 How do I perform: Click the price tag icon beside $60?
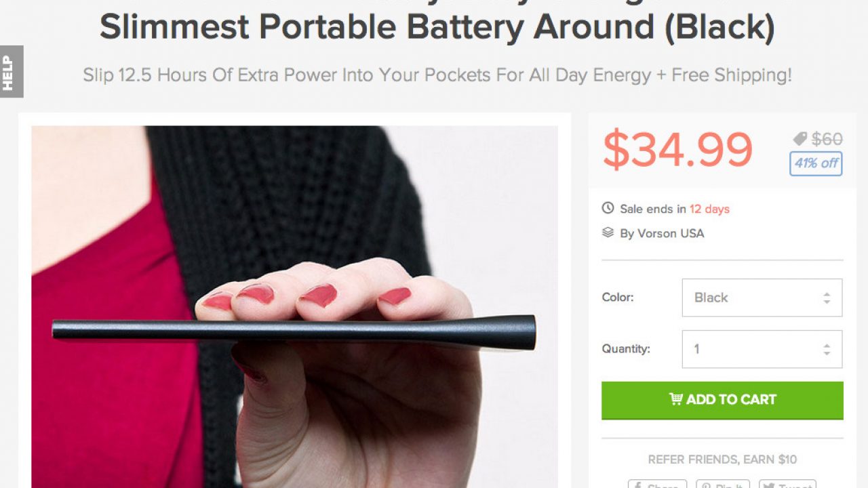[x=800, y=139]
